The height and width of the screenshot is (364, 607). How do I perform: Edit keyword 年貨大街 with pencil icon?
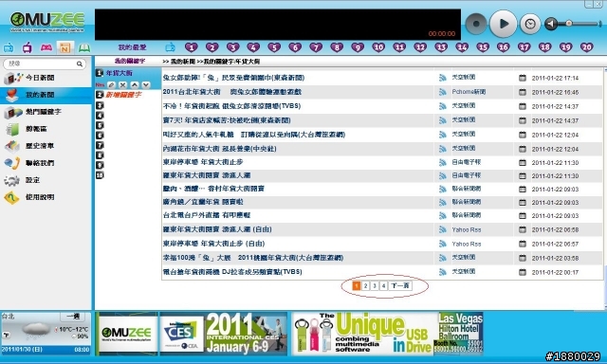point(112,84)
